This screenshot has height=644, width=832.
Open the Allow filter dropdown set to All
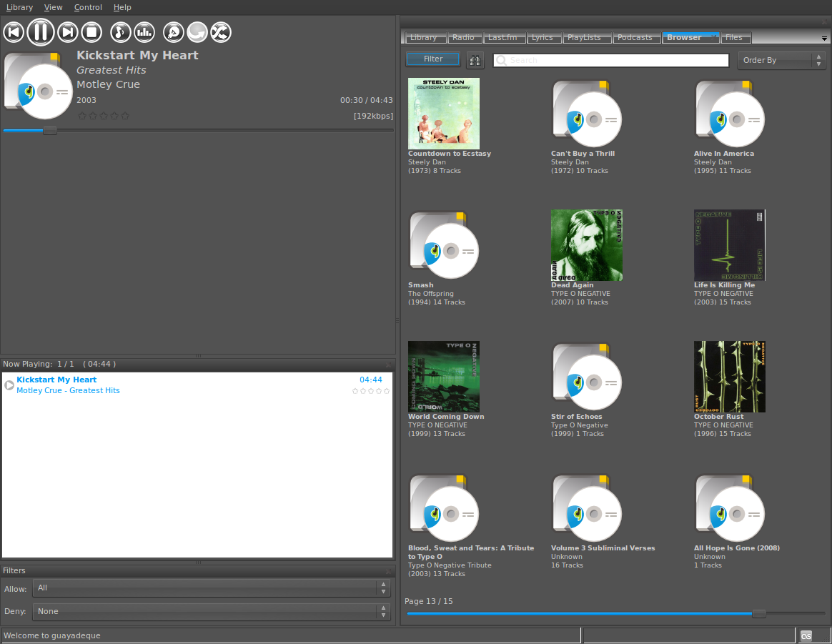207,588
